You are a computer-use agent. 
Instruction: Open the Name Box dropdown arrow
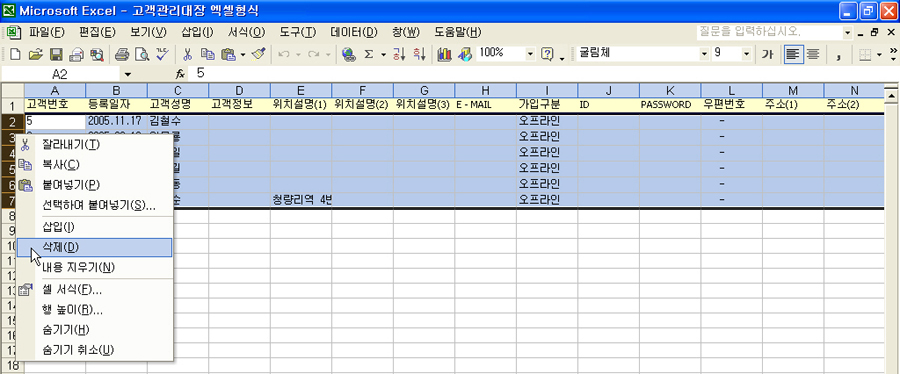click(x=127, y=74)
